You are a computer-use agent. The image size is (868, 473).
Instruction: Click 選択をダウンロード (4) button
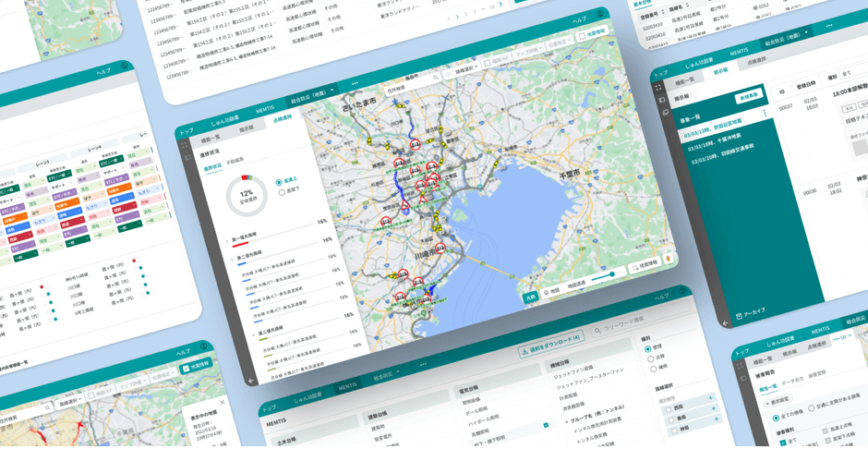(551, 344)
